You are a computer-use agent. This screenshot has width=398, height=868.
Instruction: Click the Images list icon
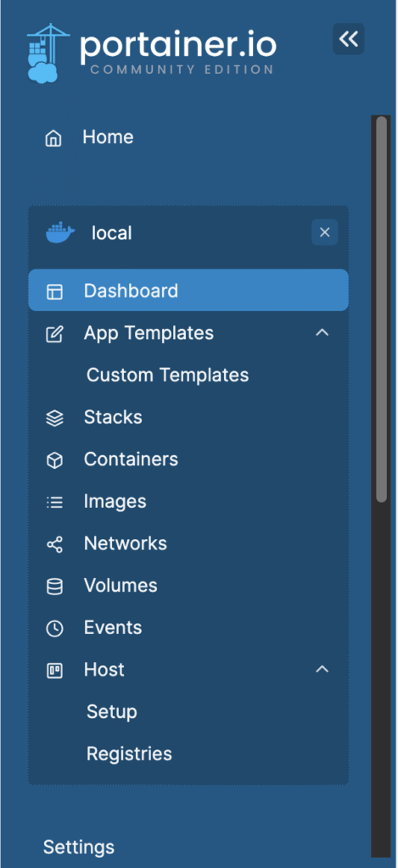pyautogui.click(x=54, y=503)
